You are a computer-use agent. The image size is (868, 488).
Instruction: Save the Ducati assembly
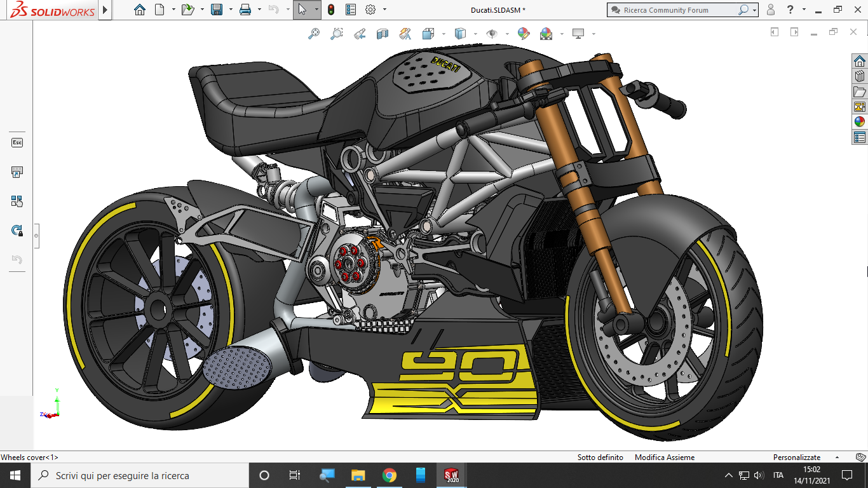[x=217, y=10]
